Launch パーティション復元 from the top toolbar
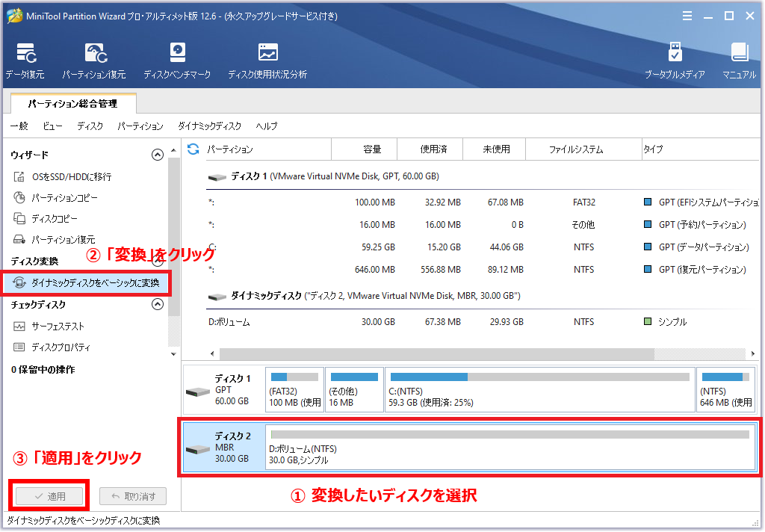Screen dimensions: 765x532 click(94, 61)
